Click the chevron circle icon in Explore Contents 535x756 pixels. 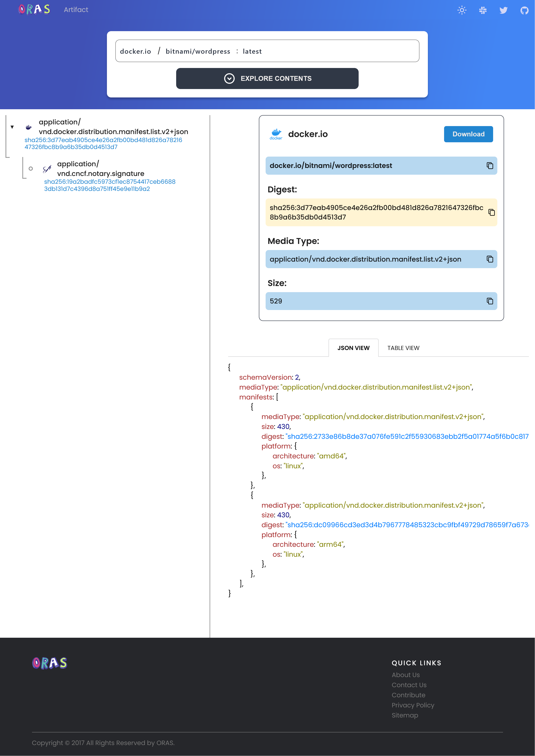tap(229, 79)
